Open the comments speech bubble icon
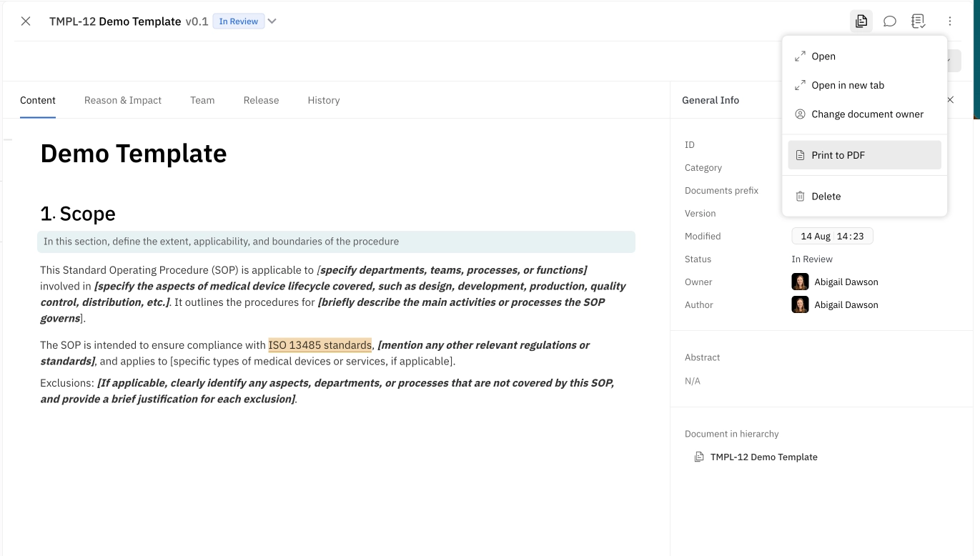Viewport: 980px width, 556px height. [x=890, y=21]
